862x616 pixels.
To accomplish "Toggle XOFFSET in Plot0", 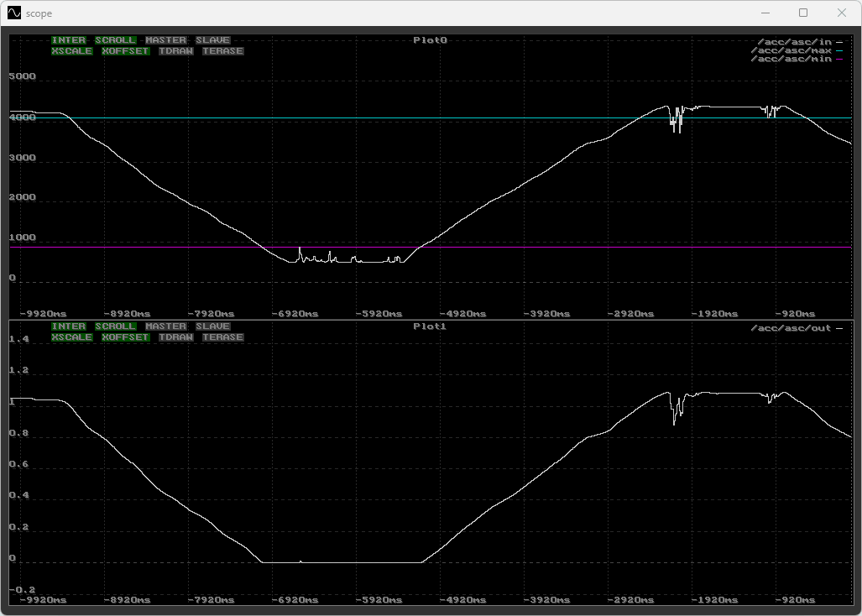I will 125,51.
